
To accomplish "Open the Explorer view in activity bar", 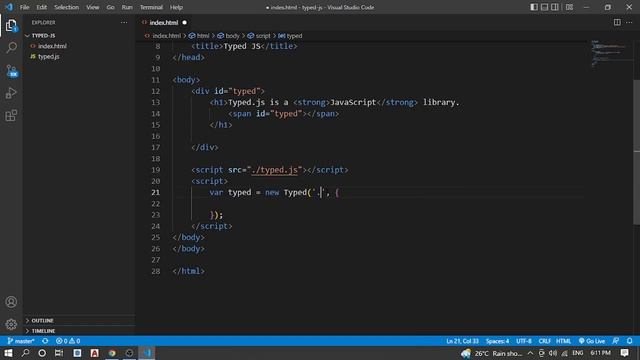I will point(11,26).
